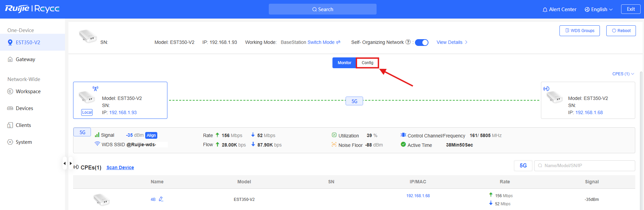Viewport: 644px width, 210px height.
Task: Expand View Details chevron
Action: coord(466,42)
